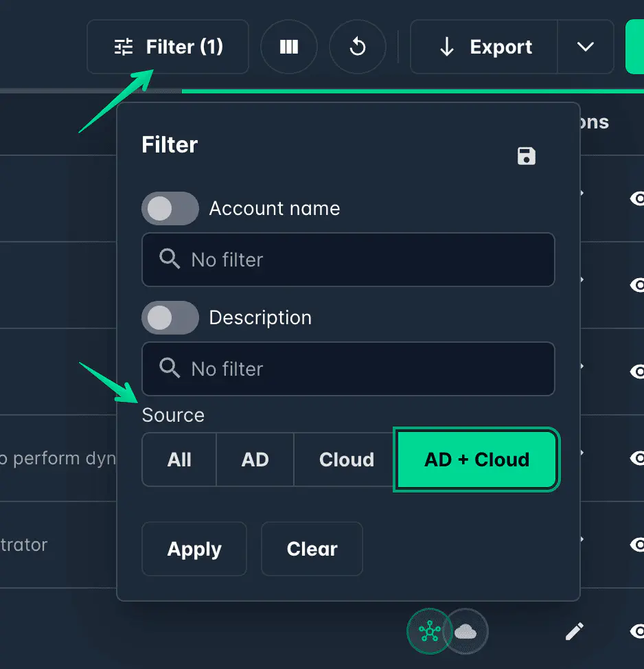Click the download arrow in the Export button
Viewport: 644px width, 669px height.
click(x=447, y=47)
